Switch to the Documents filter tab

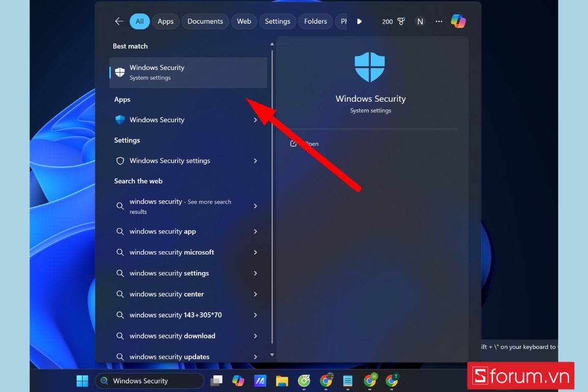[205, 21]
